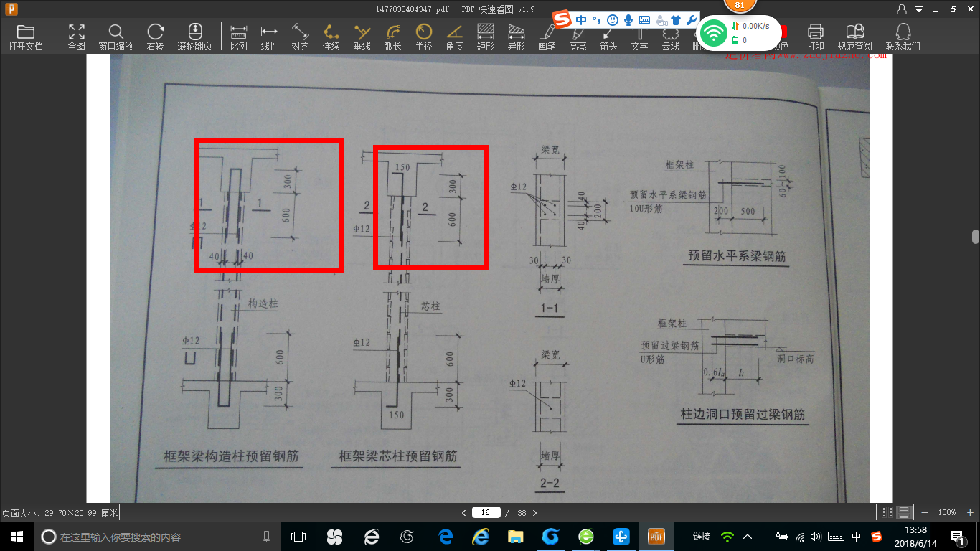
Task: Choose the 画笔 brush tool
Action: pos(547,38)
